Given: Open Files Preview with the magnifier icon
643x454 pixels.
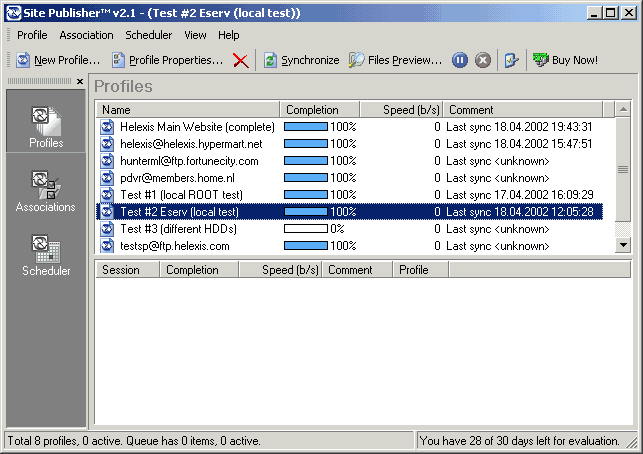Looking at the screenshot, I should pyautogui.click(x=356, y=60).
